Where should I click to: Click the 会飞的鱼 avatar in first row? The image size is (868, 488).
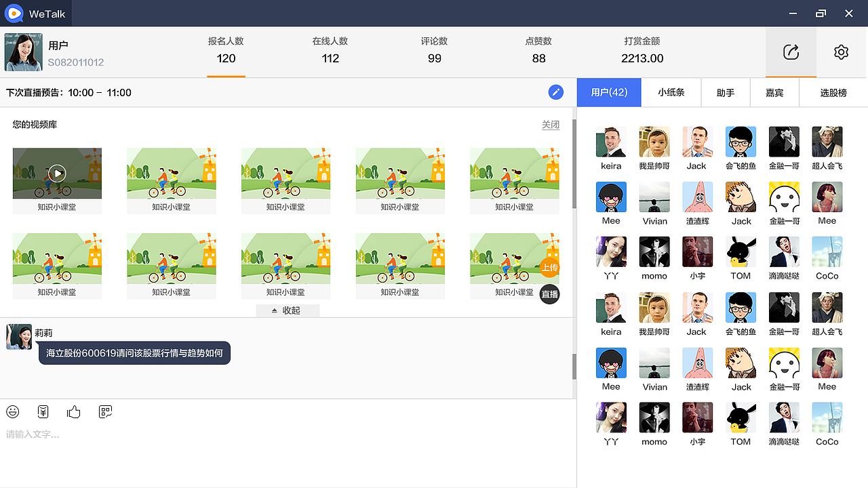pos(741,142)
